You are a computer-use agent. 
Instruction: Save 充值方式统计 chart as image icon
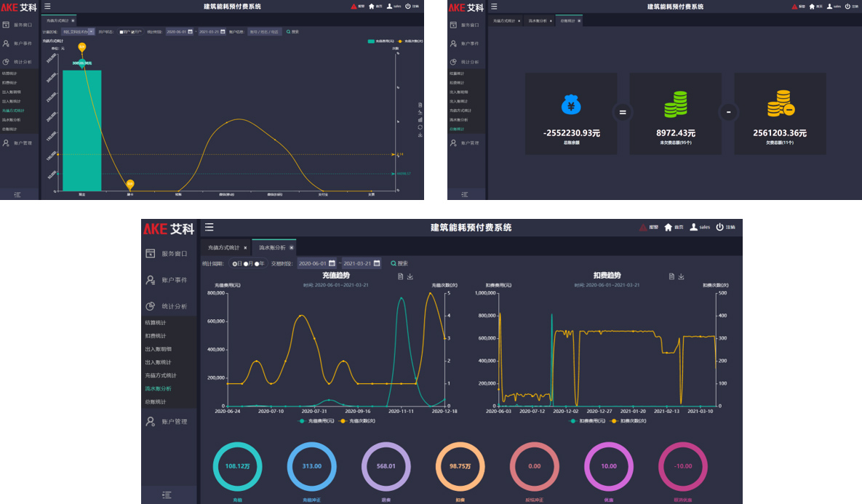tap(420, 135)
